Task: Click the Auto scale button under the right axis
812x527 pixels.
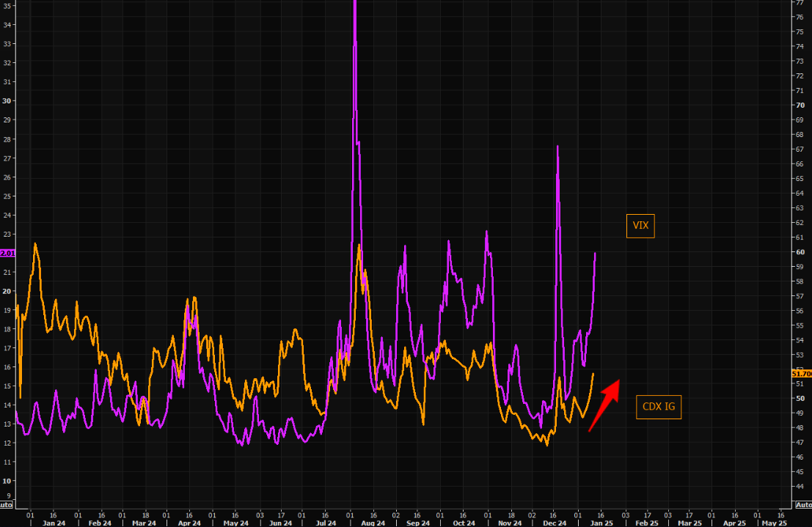Action: (x=803, y=505)
